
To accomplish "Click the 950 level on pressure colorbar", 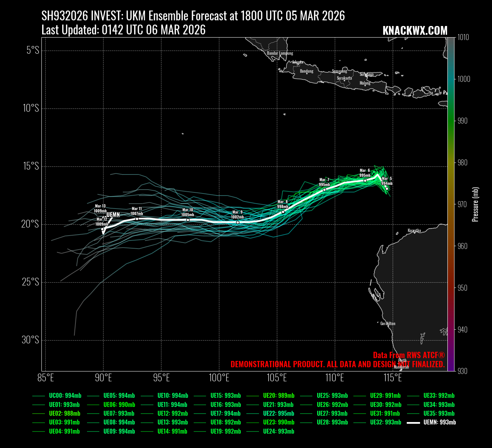I will click(464, 288).
